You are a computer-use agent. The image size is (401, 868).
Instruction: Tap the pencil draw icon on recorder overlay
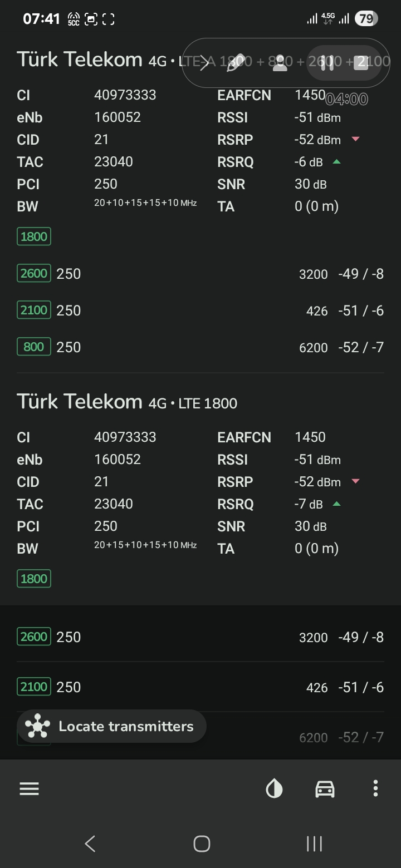tap(236, 63)
